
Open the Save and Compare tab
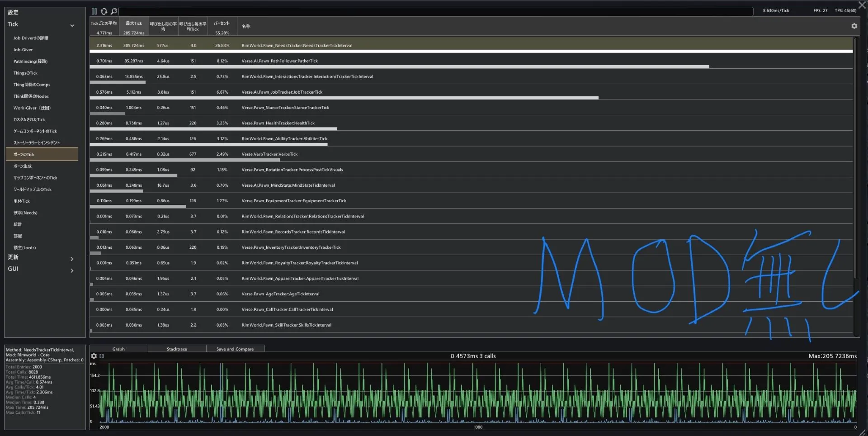235,349
